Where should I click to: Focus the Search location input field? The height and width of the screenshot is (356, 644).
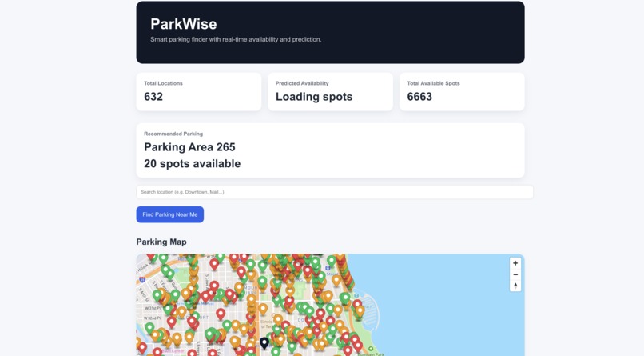click(335, 192)
